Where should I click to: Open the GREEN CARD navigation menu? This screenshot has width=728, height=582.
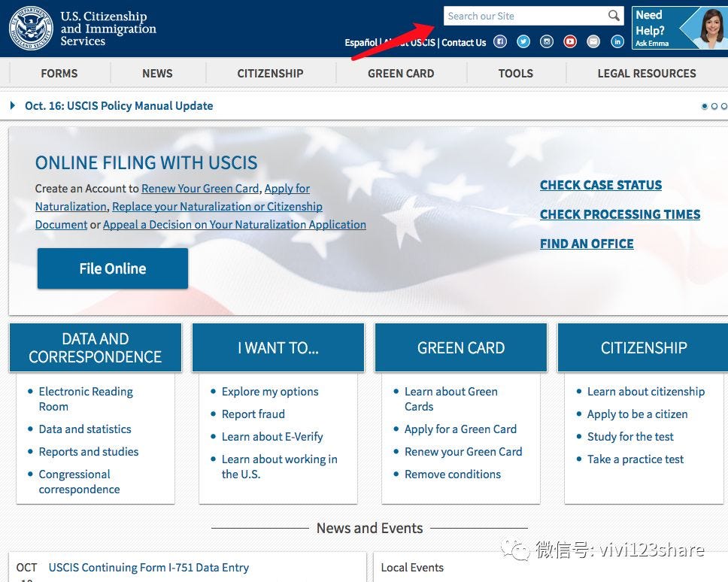coord(401,74)
